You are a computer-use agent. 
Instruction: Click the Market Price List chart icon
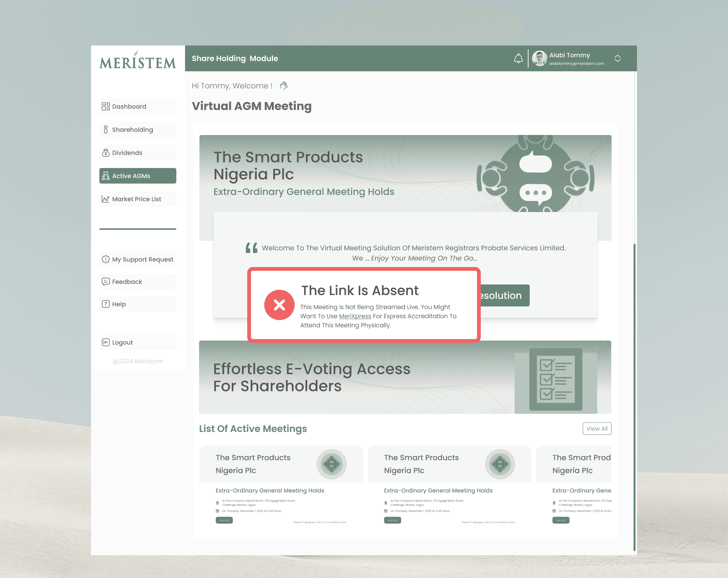(x=105, y=199)
